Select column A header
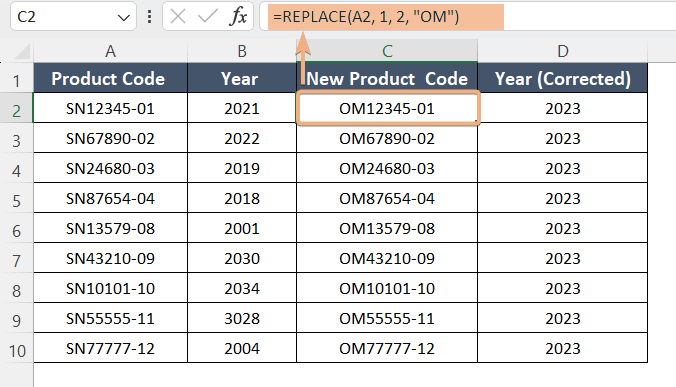This screenshot has height=387, width=676. (x=110, y=51)
